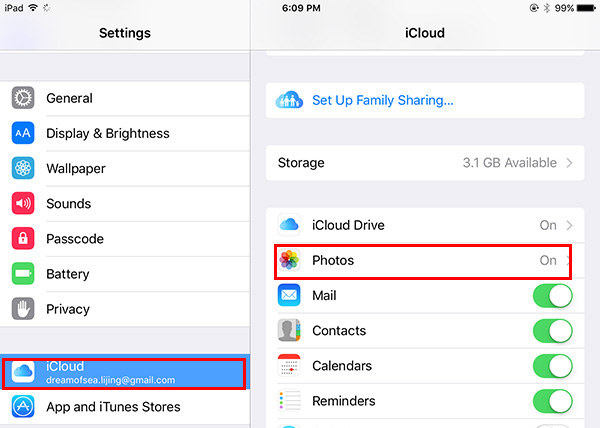600x428 pixels.
Task: Open Wallpaper settings
Action: 125,169
